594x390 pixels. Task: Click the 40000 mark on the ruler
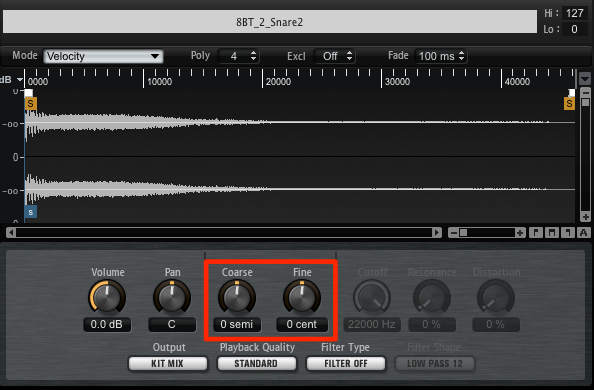tap(517, 81)
